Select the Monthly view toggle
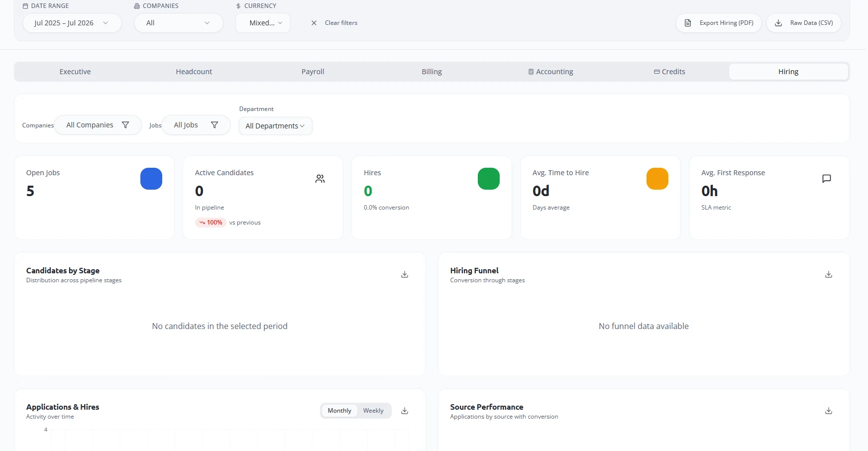The width and height of the screenshot is (868, 451). 339,411
